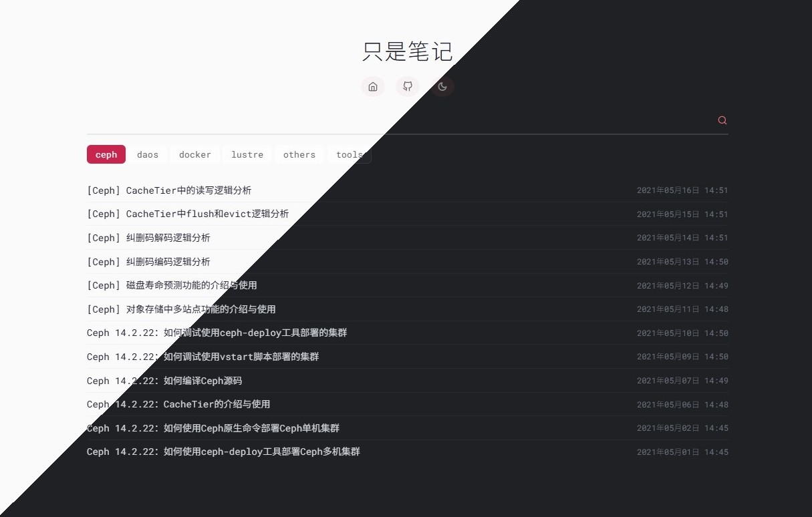812x517 pixels.
Task: Select the docker category tag
Action: (195, 154)
